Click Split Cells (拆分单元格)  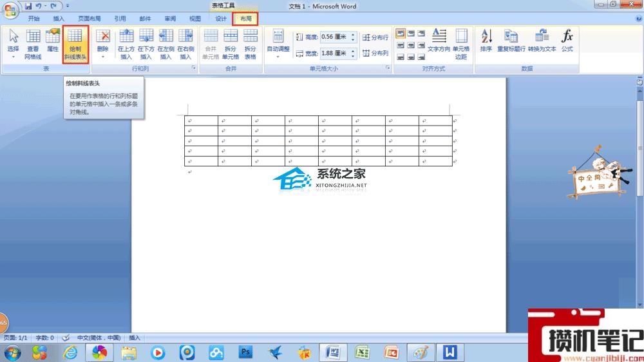[x=231, y=44]
